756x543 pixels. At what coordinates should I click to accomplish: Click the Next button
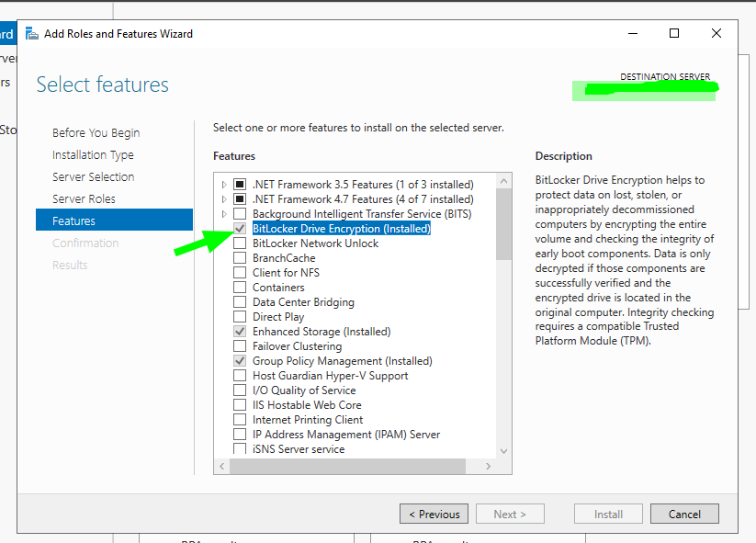[510, 515]
